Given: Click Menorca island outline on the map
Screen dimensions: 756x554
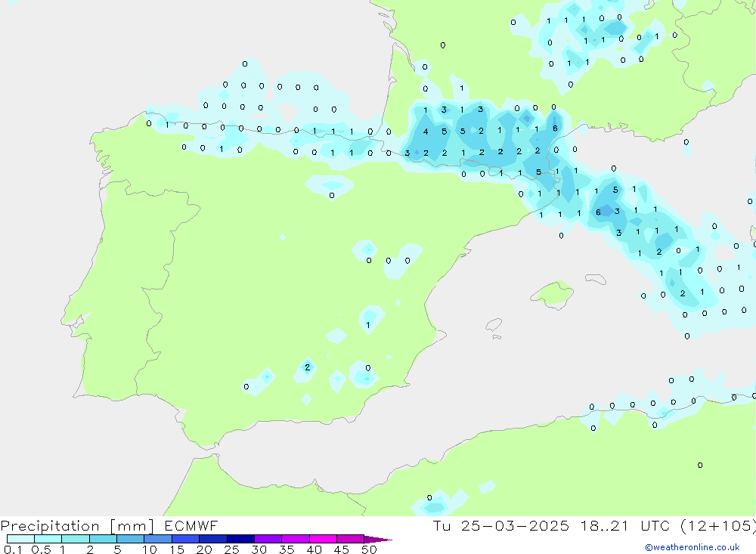Looking at the screenshot, I should 596,279.
